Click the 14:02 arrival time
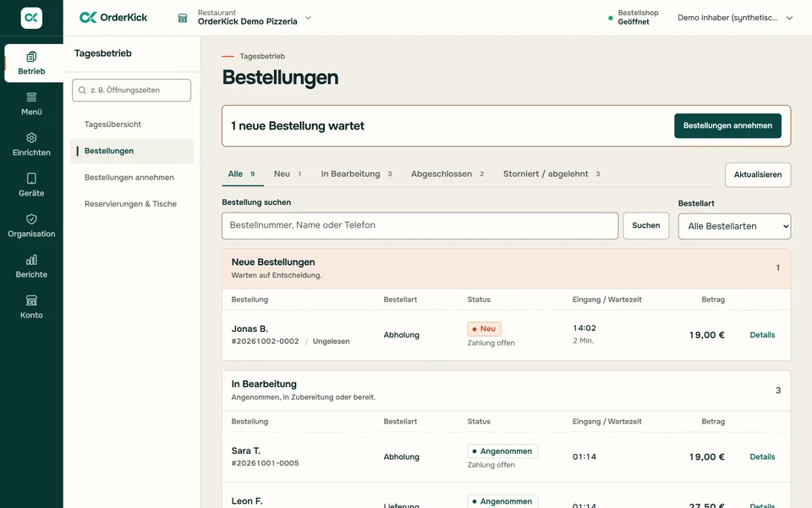The width and height of the screenshot is (812, 508). (x=584, y=329)
